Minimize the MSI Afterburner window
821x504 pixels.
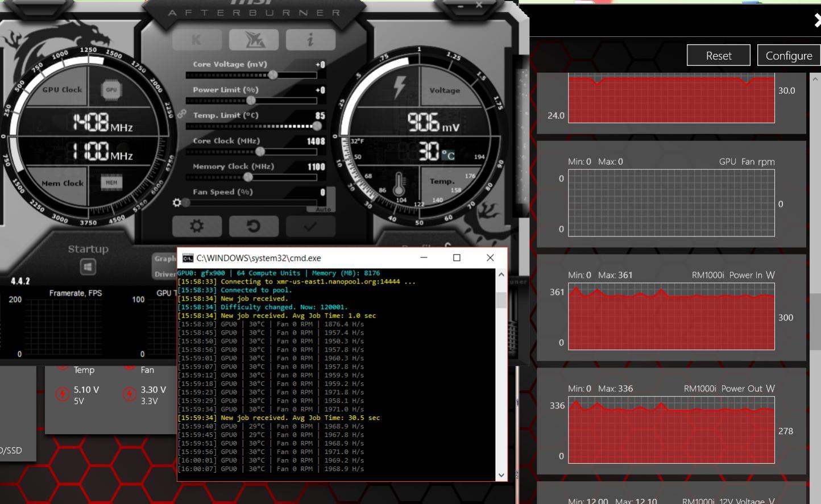click(461, 6)
